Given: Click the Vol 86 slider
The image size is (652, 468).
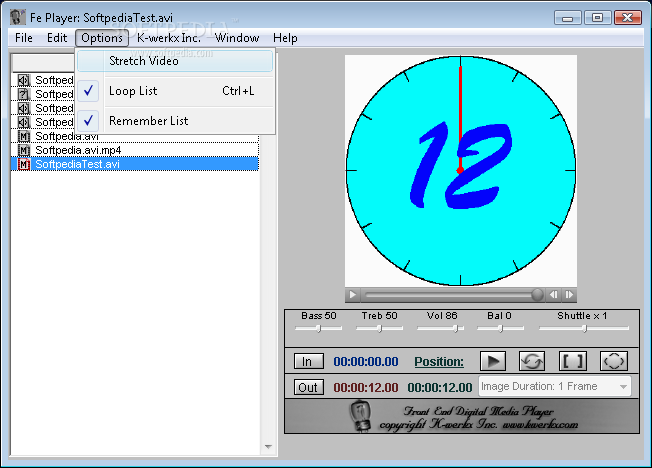Looking at the screenshot, I should click(441, 328).
